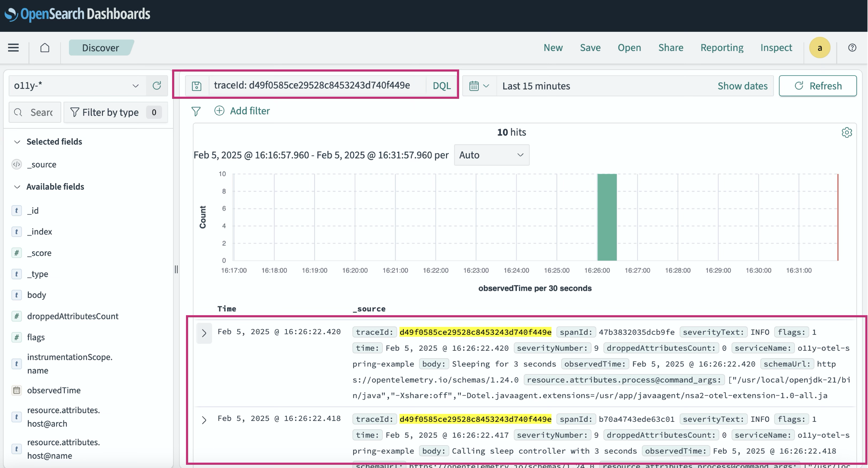Click the field search input box
The width and height of the screenshot is (868, 468).
[x=35, y=112]
